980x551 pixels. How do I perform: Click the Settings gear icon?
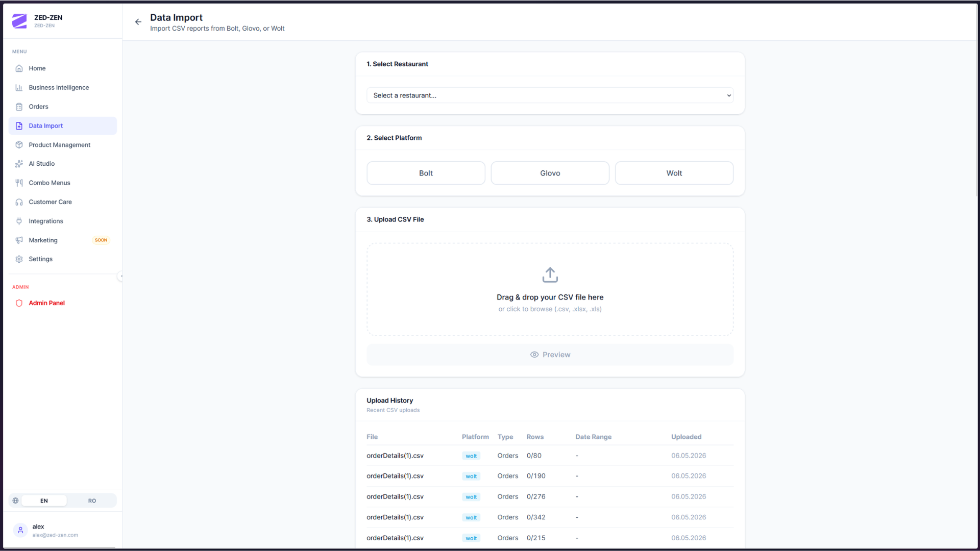(19, 259)
